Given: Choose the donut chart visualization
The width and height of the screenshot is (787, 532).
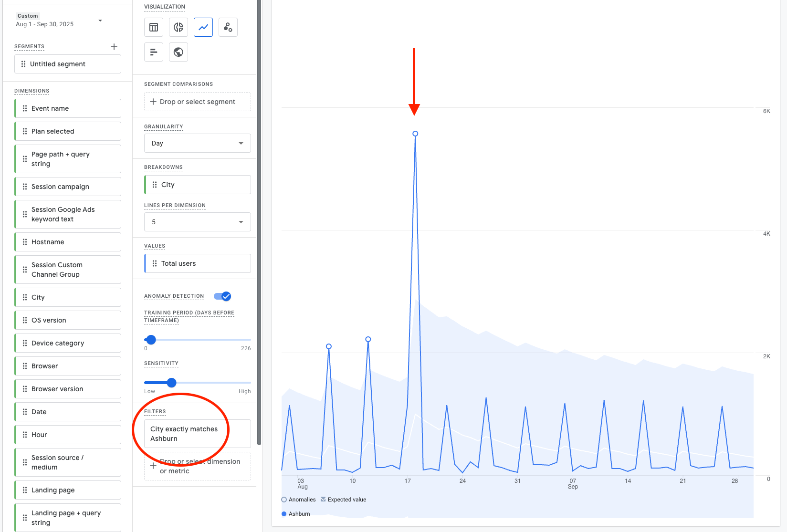Looking at the screenshot, I should pyautogui.click(x=178, y=27).
